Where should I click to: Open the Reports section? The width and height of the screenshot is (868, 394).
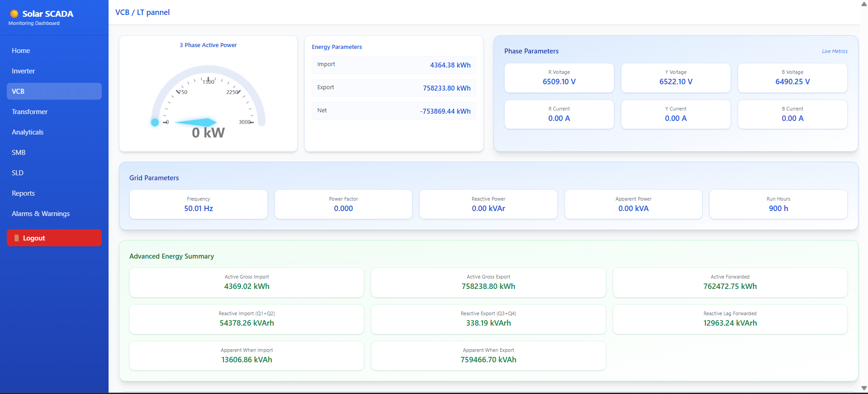point(23,193)
